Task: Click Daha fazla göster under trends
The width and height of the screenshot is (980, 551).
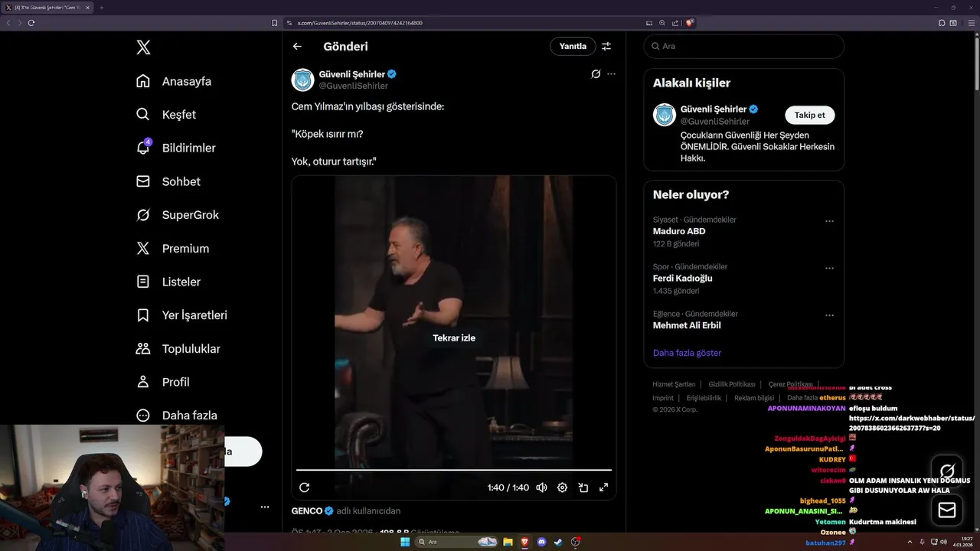Action: pos(687,353)
